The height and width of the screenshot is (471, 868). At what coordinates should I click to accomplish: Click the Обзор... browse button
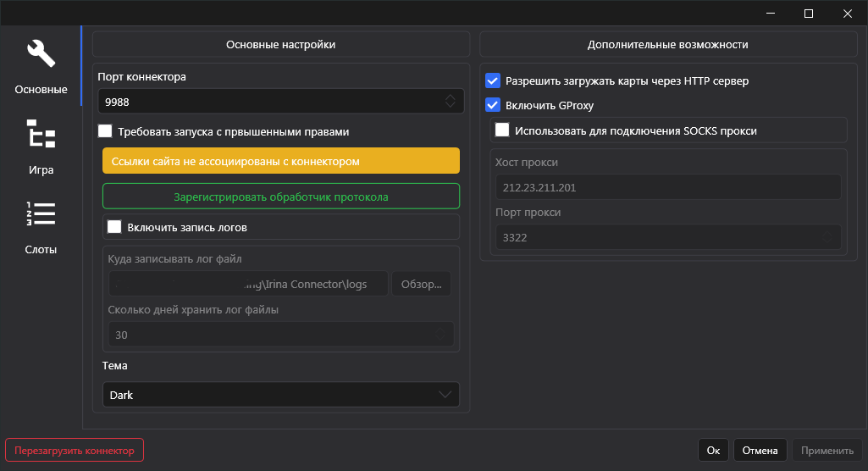[421, 284]
